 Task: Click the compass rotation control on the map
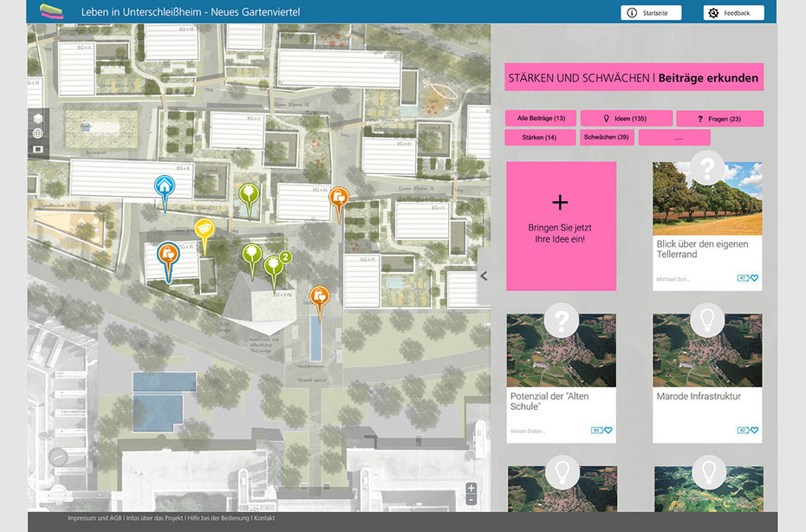point(58,457)
